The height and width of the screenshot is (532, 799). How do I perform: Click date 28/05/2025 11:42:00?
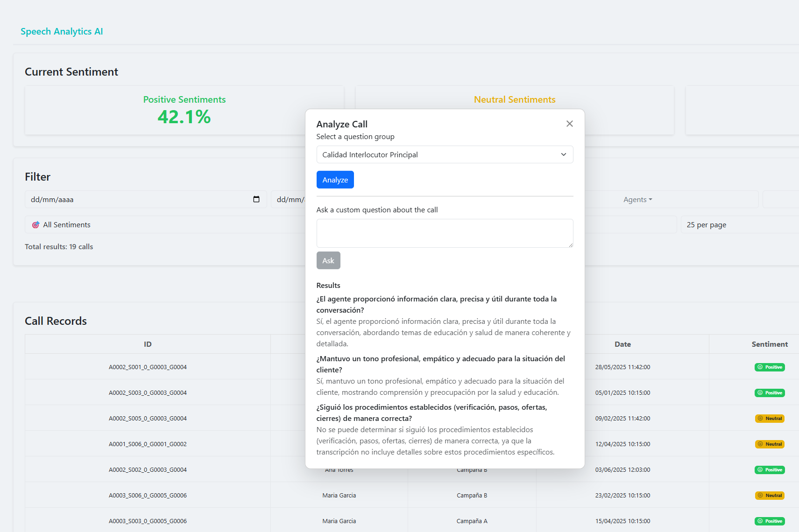[x=622, y=367]
